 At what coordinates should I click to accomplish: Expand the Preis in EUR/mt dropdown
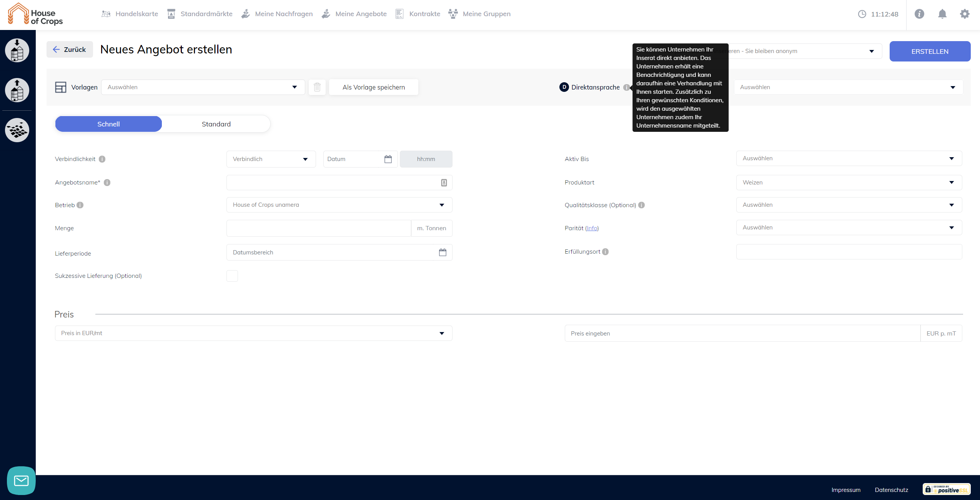[253, 333]
